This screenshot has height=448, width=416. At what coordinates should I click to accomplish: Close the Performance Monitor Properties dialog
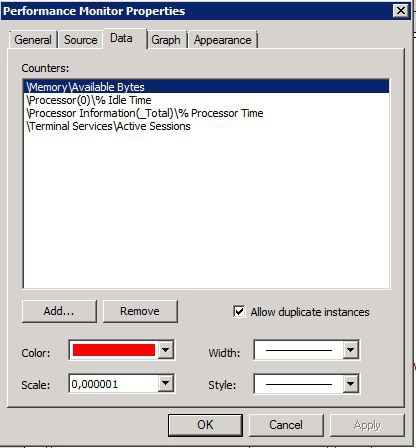pos(401,11)
